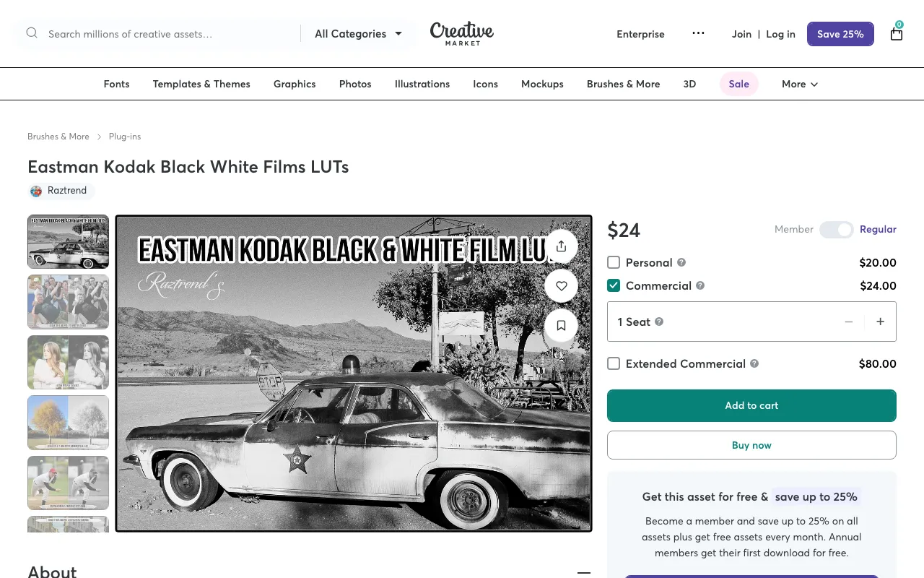The height and width of the screenshot is (578, 924).
Task: Open the Fonts category tab
Action: [116, 84]
